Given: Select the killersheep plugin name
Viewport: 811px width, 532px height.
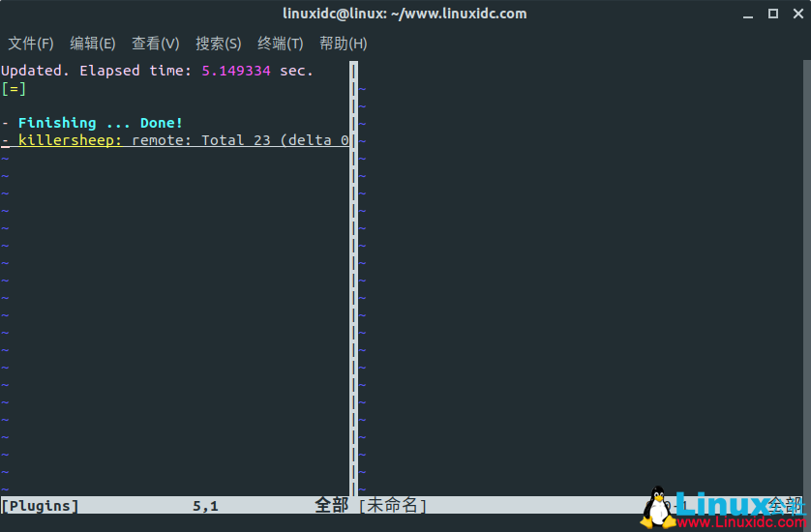Looking at the screenshot, I should tap(66, 140).
